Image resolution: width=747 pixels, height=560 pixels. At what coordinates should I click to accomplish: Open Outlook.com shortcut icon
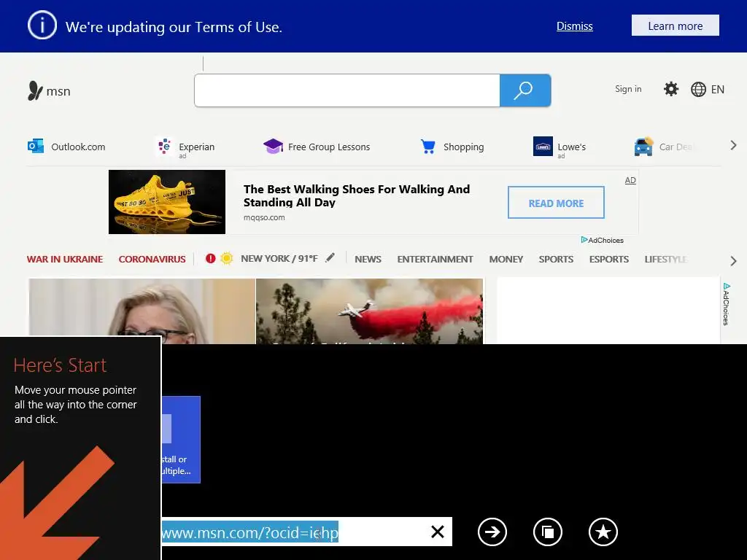(x=36, y=146)
